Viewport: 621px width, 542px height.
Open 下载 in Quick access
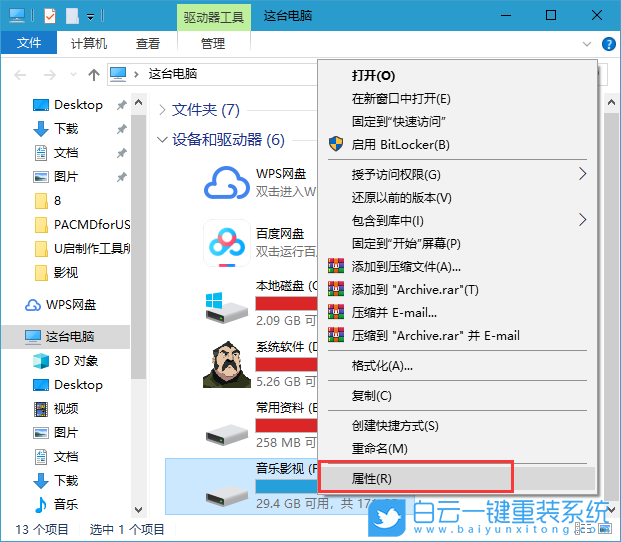click(55, 129)
